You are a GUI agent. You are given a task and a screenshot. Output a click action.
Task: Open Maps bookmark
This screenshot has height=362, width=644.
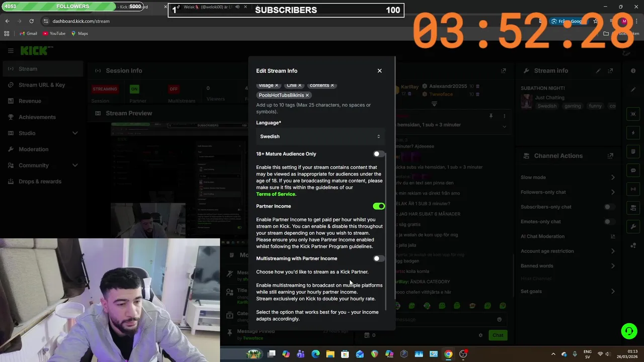79,33
